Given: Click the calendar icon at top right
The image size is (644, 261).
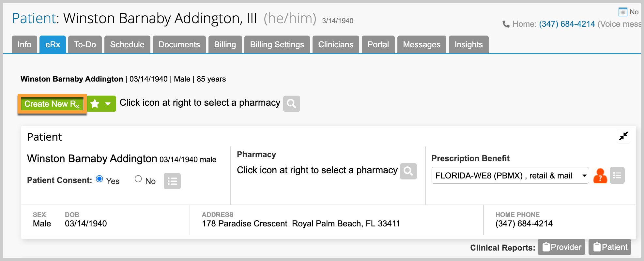Looking at the screenshot, I should tap(623, 12).
